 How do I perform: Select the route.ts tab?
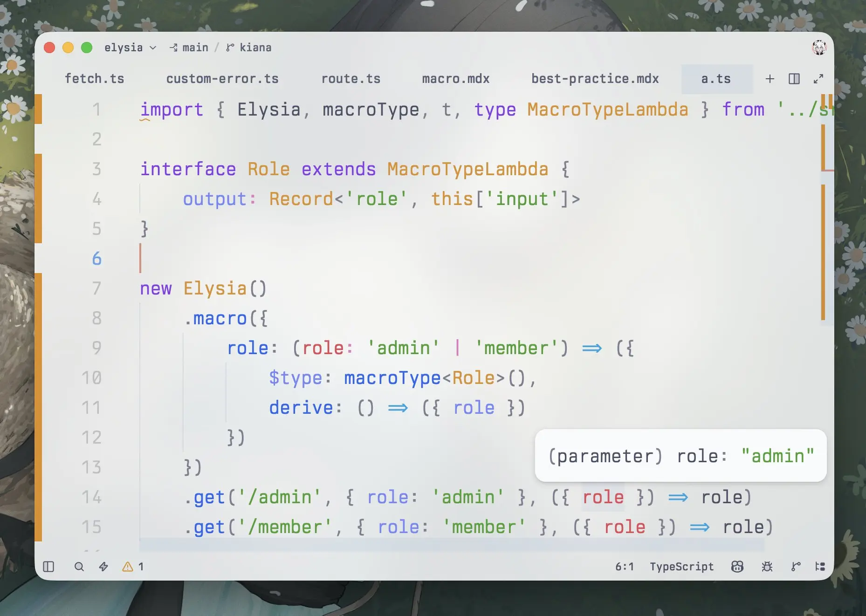point(351,79)
